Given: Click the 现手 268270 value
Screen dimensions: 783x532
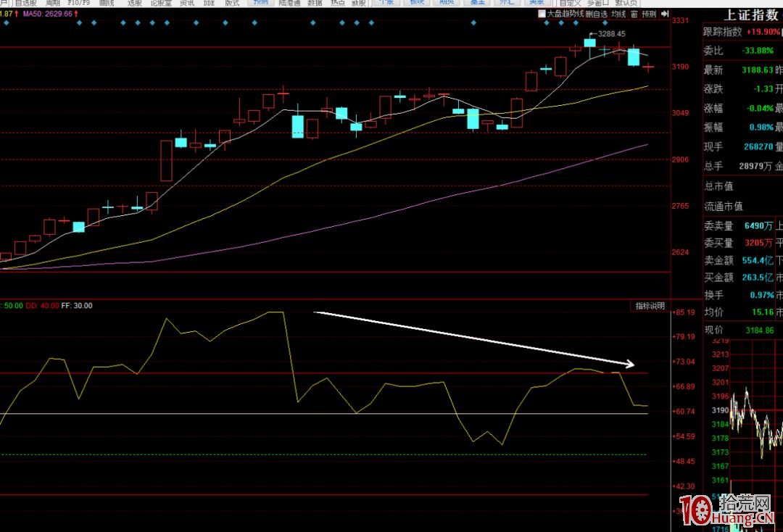Looking at the screenshot, I should pos(758,146).
